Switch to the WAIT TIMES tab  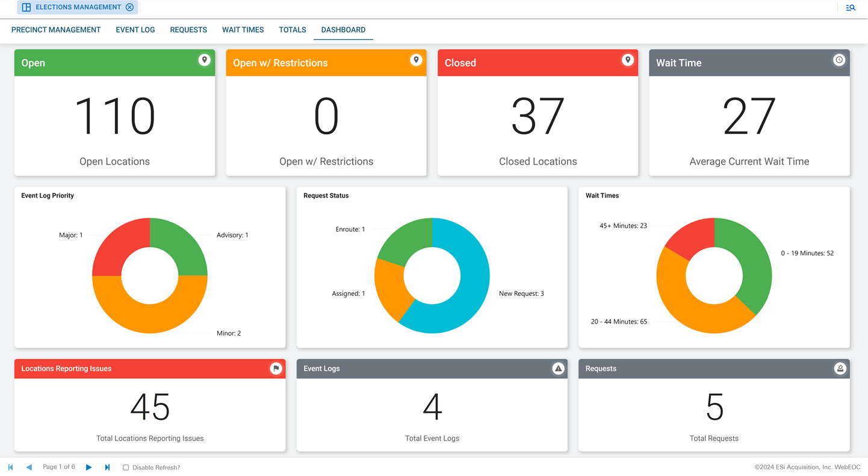[243, 30]
